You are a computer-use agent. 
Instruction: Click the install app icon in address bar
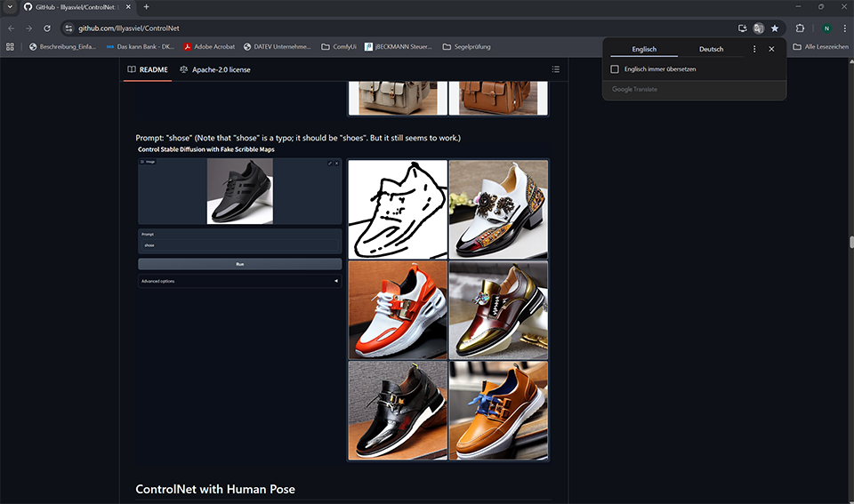click(x=743, y=28)
